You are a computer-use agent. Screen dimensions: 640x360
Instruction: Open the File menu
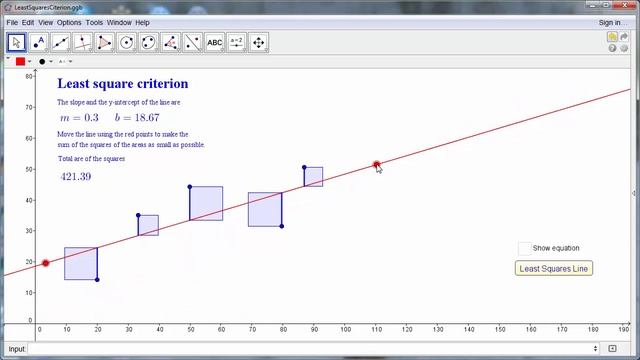[x=12, y=22]
